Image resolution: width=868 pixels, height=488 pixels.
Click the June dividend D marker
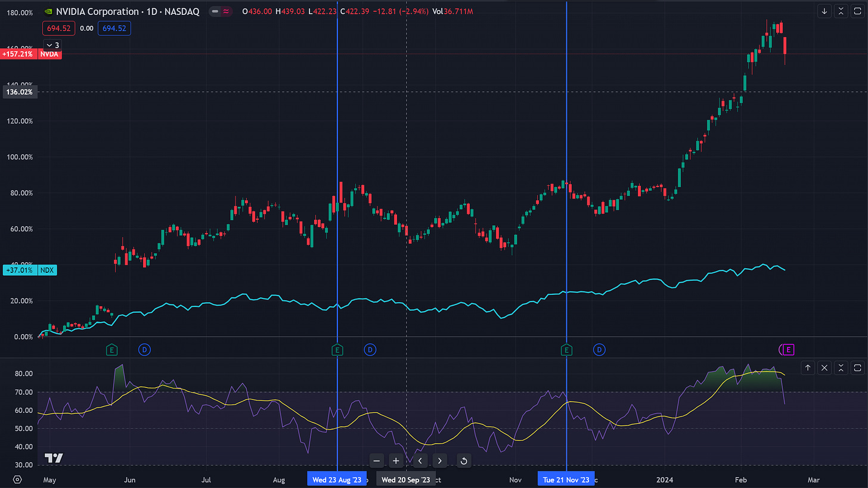pyautogui.click(x=144, y=350)
